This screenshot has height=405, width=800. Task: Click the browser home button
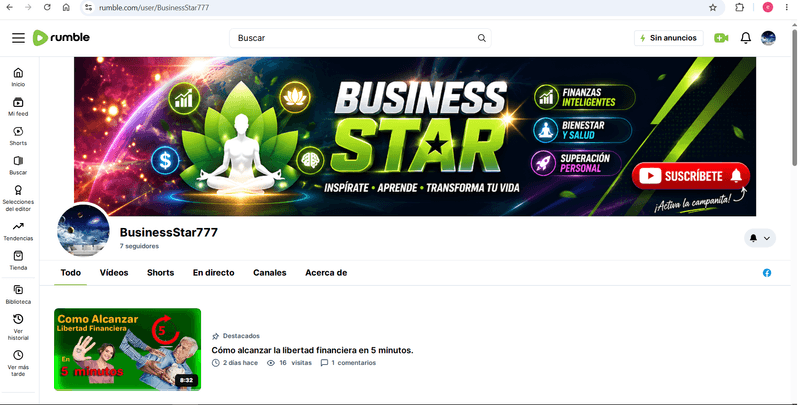point(66,8)
